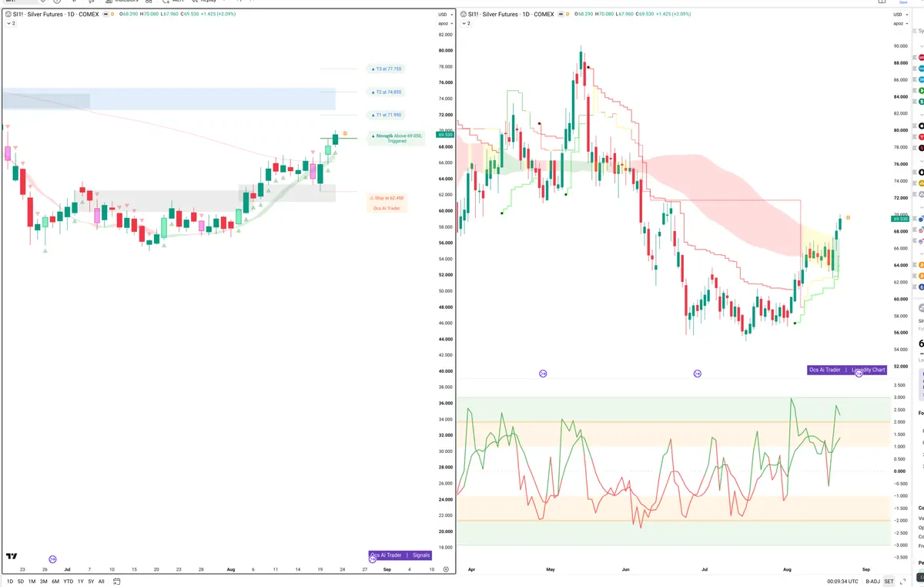The width and height of the screenshot is (924, 587).
Task: Select the 5D time range
Action: coord(21,581)
